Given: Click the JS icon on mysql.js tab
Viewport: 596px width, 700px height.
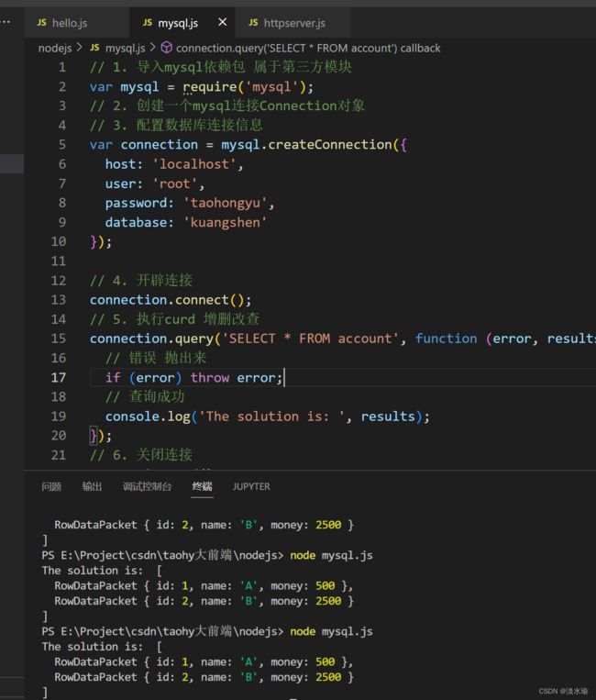Looking at the screenshot, I should coord(148,22).
